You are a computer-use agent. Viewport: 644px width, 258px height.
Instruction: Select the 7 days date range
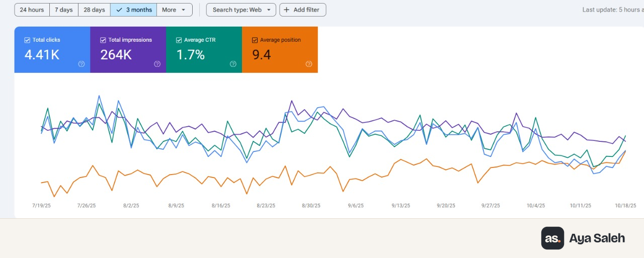point(64,10)
